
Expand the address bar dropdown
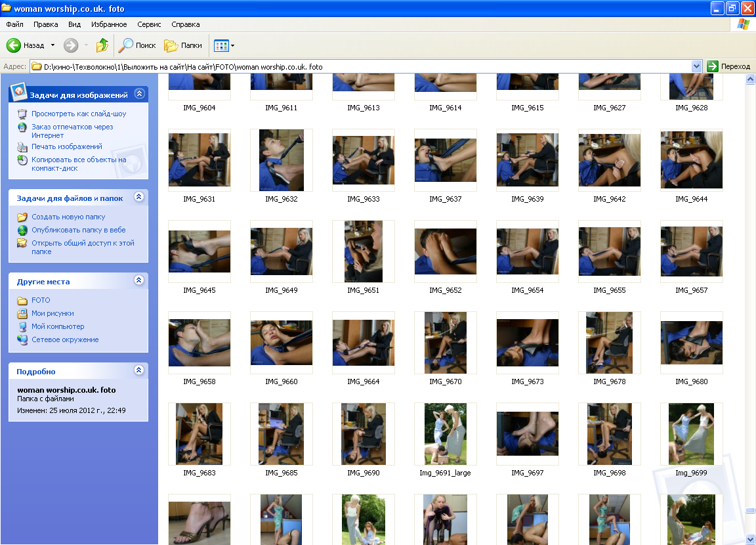pos(696,66)
